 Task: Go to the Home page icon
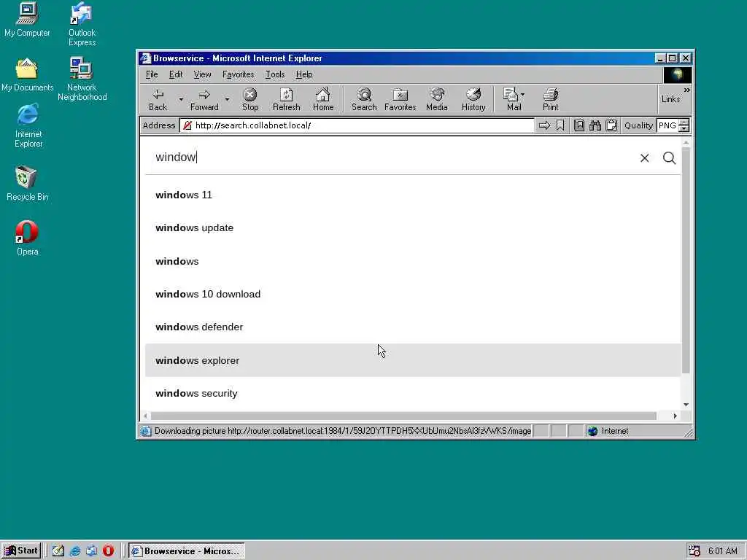[x=323, y=99]
